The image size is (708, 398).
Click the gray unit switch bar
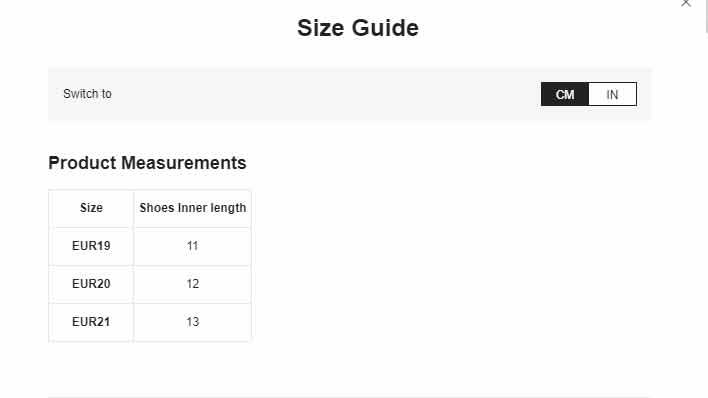pyautogui.click(x=349, y=94)
